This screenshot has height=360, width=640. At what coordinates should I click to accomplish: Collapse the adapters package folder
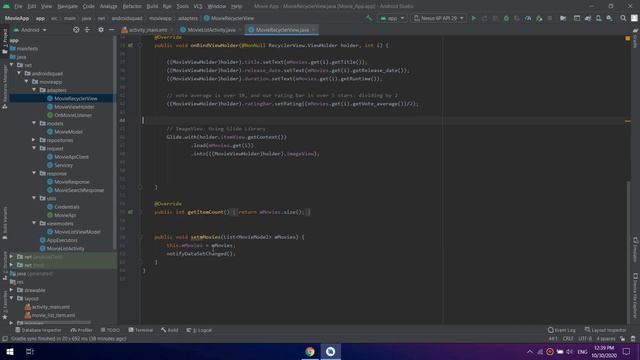pyautogui.click(x=34, y=90)
